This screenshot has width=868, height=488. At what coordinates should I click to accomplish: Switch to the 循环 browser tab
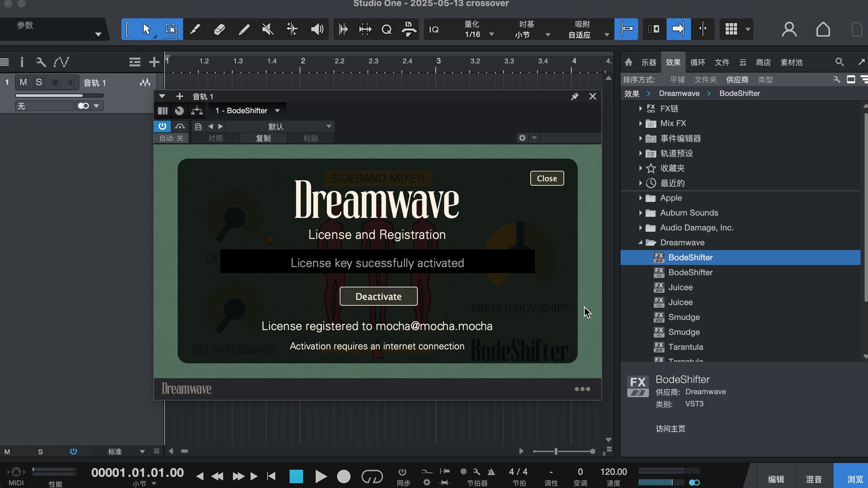698,62
